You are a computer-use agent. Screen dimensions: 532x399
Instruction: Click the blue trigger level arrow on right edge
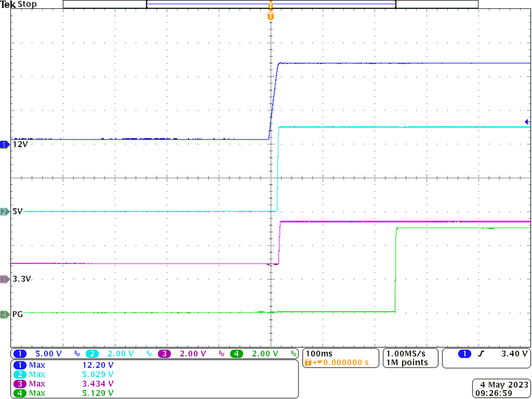[527, 122]
